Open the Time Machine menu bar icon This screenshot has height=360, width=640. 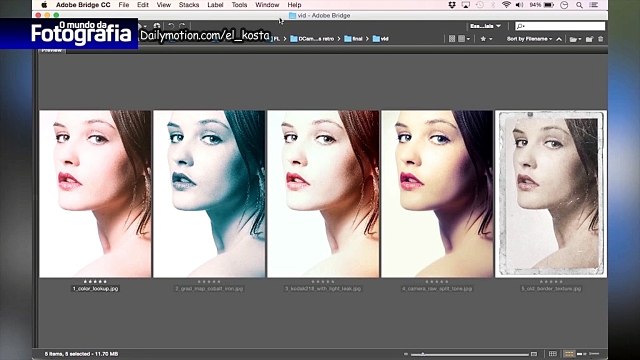pos(480,5)
